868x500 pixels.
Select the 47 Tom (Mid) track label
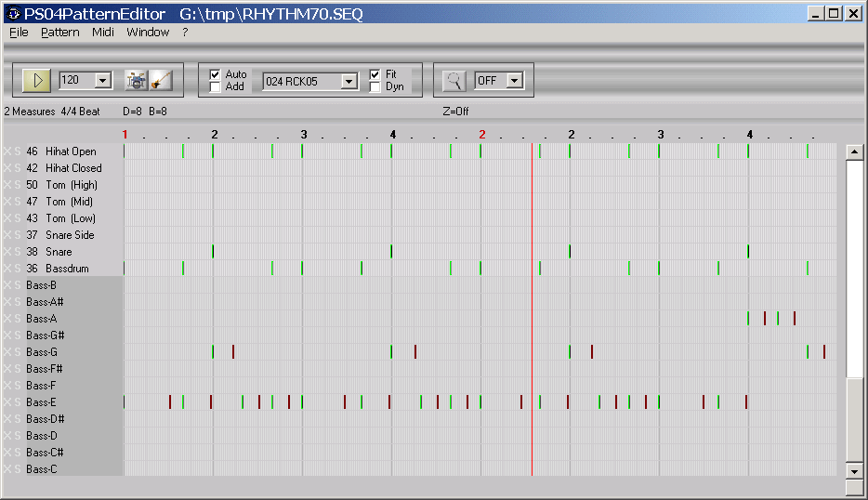click(x=59, y=202)
